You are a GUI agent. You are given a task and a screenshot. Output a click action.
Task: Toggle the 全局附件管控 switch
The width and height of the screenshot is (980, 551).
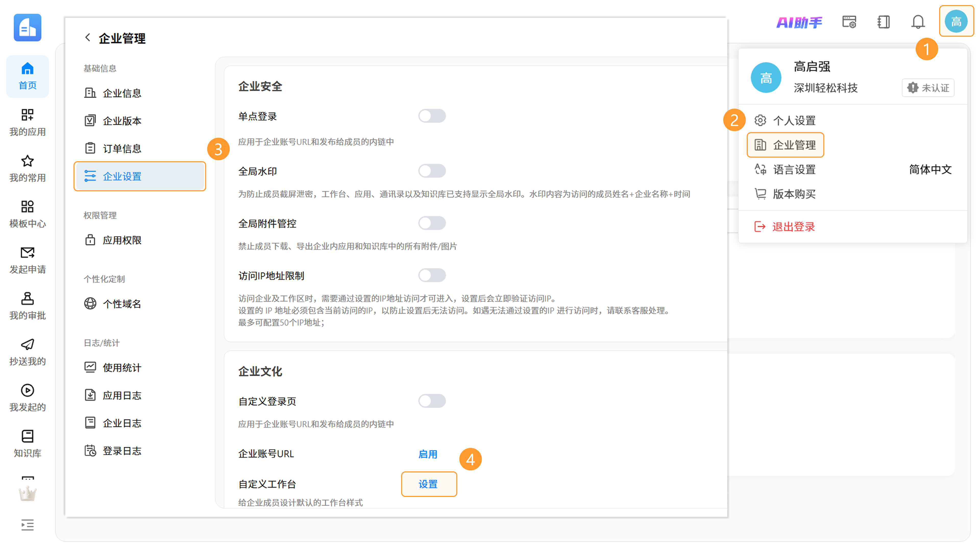432,223
